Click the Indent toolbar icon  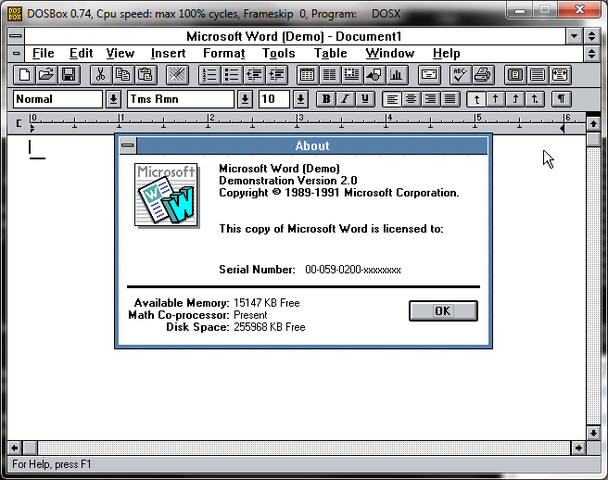pyautogui.click(x=277, y=75)
